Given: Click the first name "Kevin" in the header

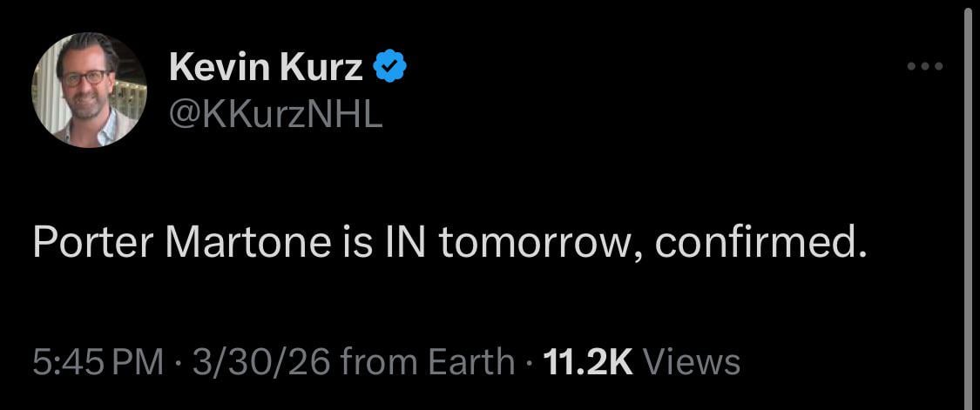Looking at the screenshot, I should [220, 68].
